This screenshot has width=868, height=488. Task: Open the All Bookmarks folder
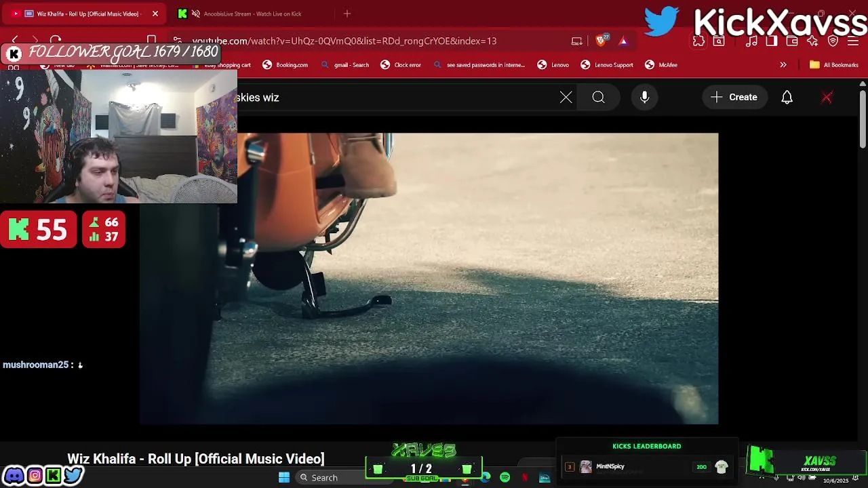pos(834,65)
